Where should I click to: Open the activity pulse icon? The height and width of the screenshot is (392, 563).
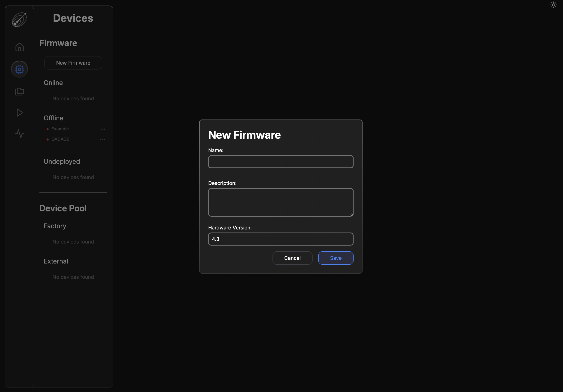[x=19, y=134]
